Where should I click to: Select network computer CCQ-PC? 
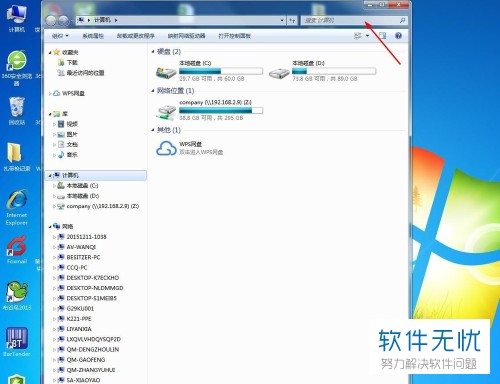pyautogui.click(x=72, y=268)
